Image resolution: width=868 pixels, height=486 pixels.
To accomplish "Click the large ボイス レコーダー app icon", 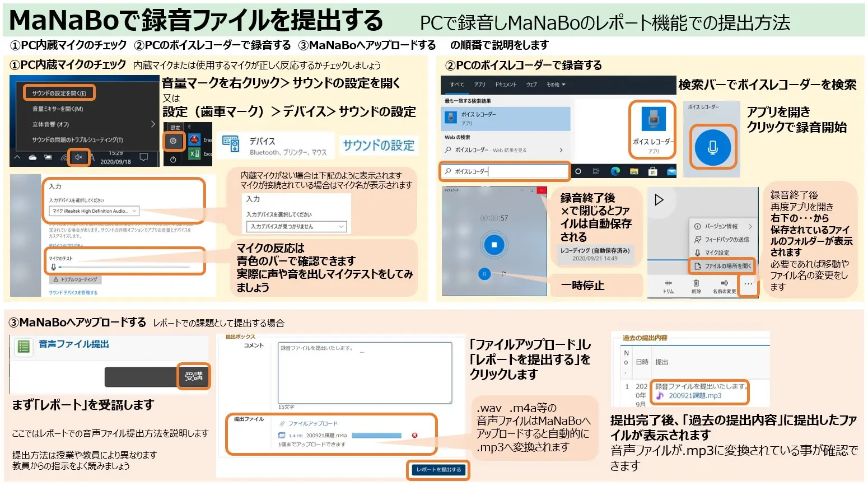I will coord(653,119).
